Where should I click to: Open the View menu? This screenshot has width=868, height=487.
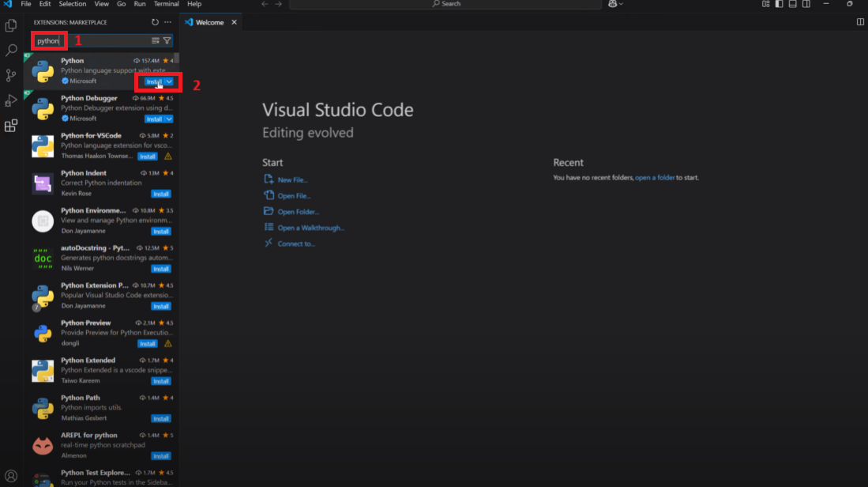[101, 4]
